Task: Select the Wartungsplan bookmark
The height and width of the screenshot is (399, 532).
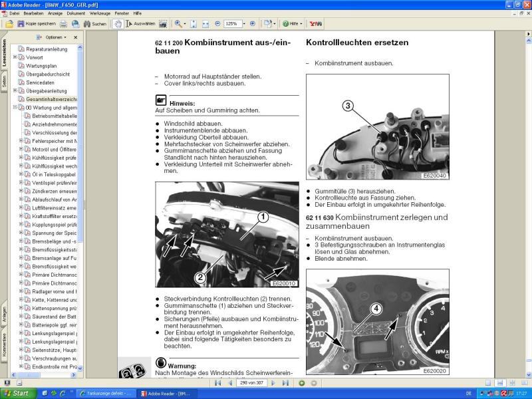Action: click(x=41, y=66)
